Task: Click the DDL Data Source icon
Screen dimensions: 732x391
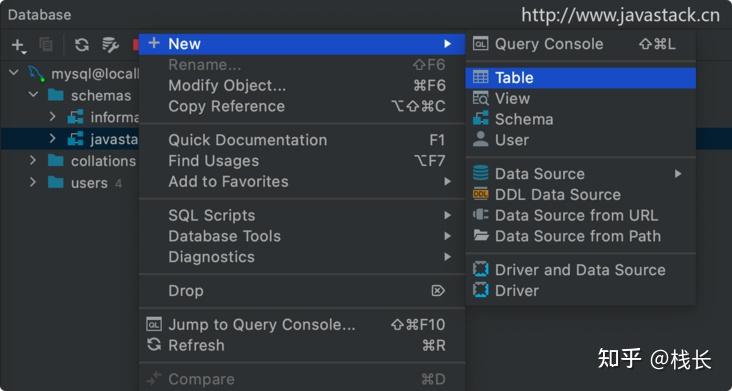Action: (x=480, y=194)
